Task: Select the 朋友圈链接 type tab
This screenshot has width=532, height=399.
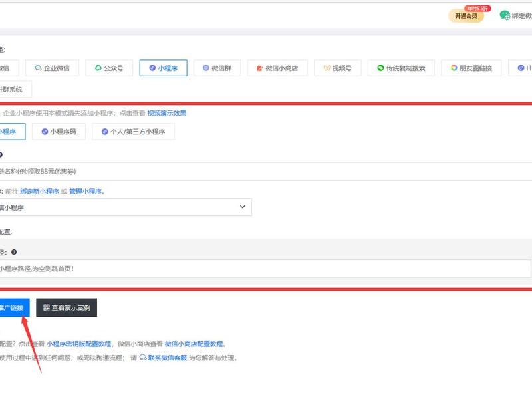Action: pyautogui.click(x=471, y=68)
